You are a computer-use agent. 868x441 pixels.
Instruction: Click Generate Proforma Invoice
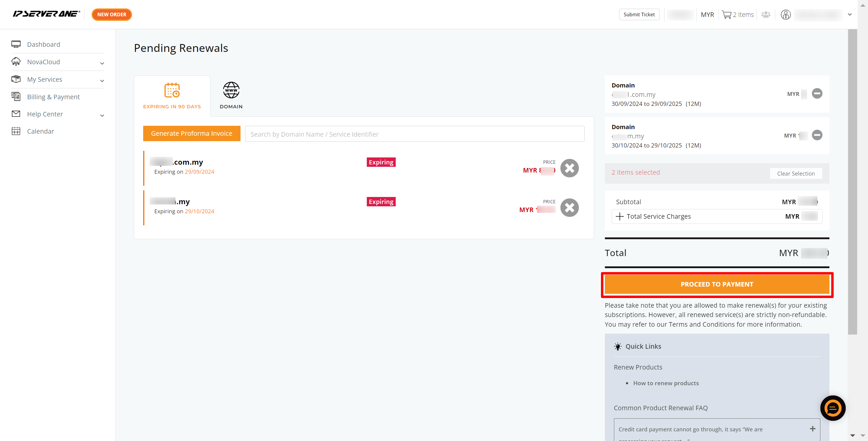[x=191, y=134]
